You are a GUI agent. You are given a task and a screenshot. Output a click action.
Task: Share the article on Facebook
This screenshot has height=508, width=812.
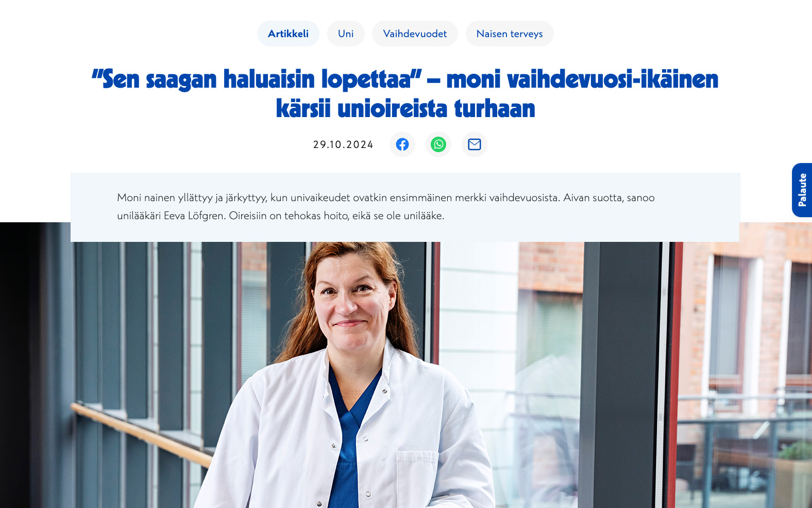pyautogui.click(x=402, y=144)
